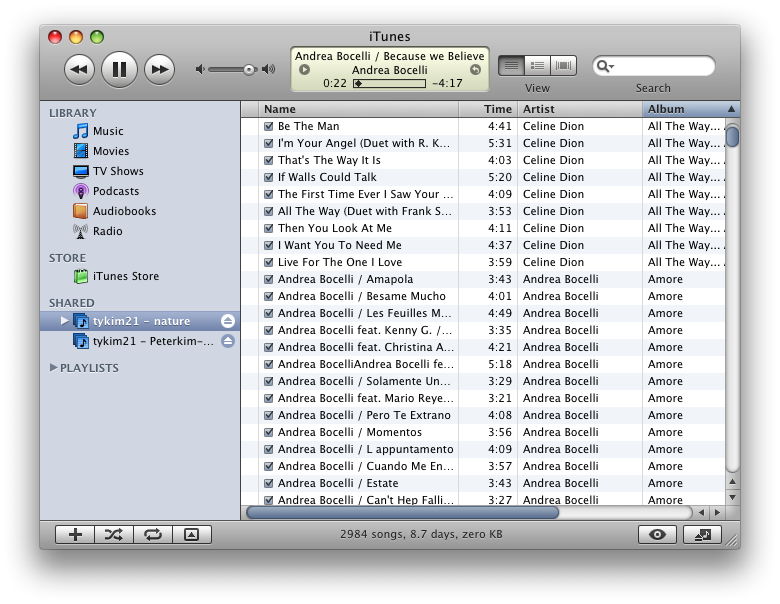Switch to grouped album view
The width and height of the screenshot is (780, 604).
pos(537,66)
